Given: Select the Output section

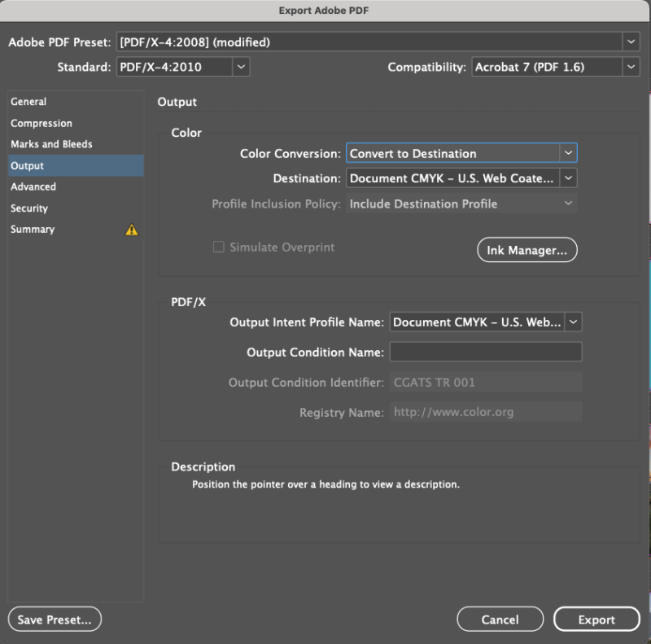Looking at the screenshot, I should [76, 165].
